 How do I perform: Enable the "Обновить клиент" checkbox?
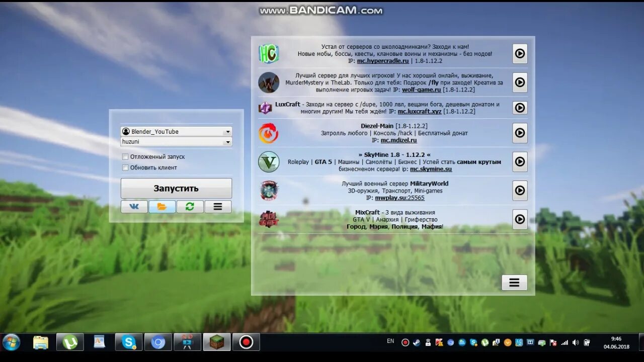(x=125, y=167)
